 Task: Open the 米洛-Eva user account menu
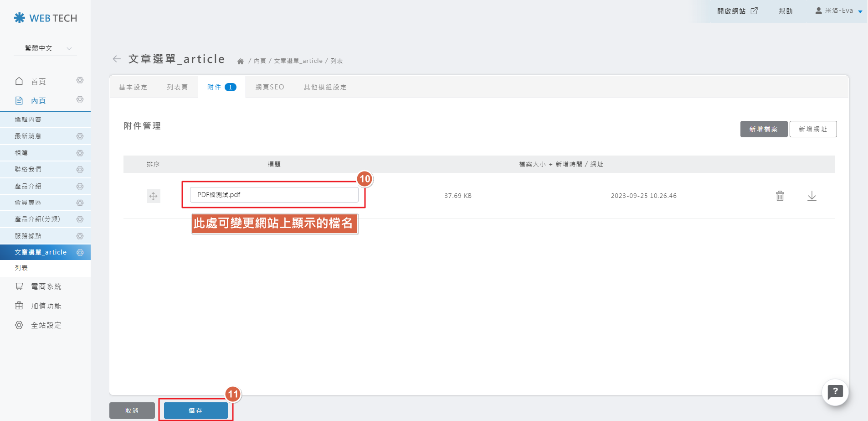coord(838,11)
